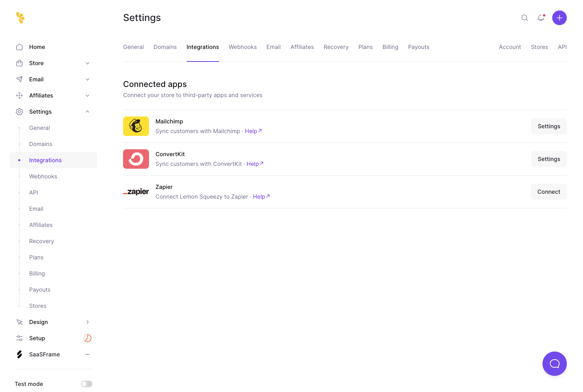Image resolution: width=583 pixels, height=392 pixels.
Task: Click the Email paper-plane icon in sidebar
Action: coord(19,79)
